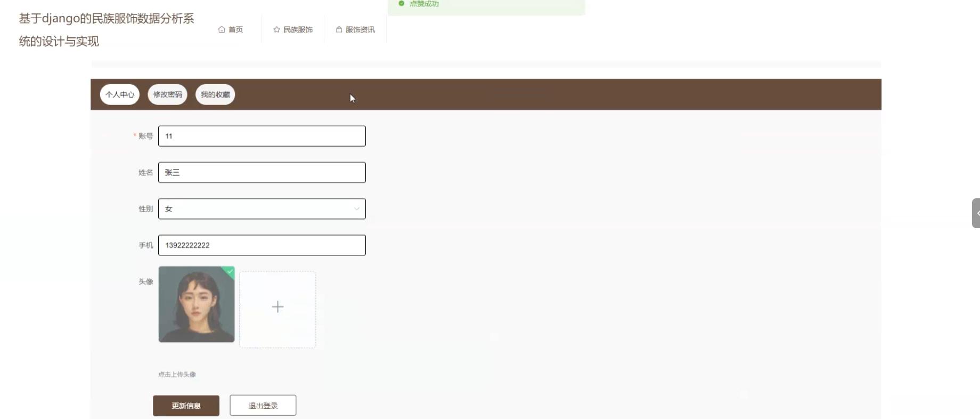Switch to the 个人中心 tab
Viewport: 980px width, 419px height.
pos(120,94)
